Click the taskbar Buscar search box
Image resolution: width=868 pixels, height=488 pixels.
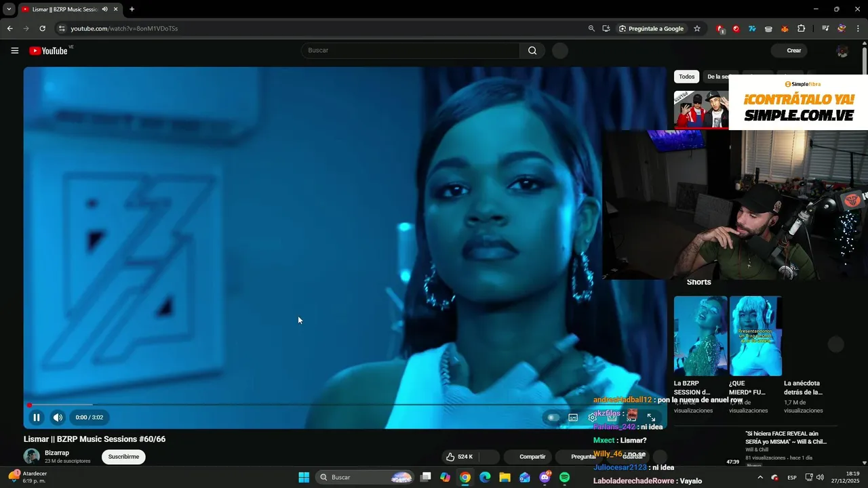[x=365, y=477]
